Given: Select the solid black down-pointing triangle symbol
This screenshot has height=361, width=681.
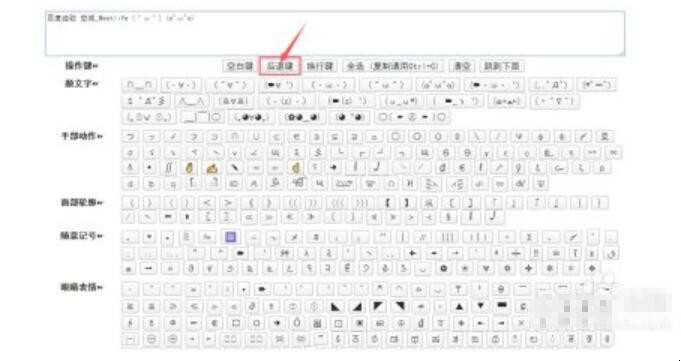Looking at the screenshot, I should (x=480, y=307).
